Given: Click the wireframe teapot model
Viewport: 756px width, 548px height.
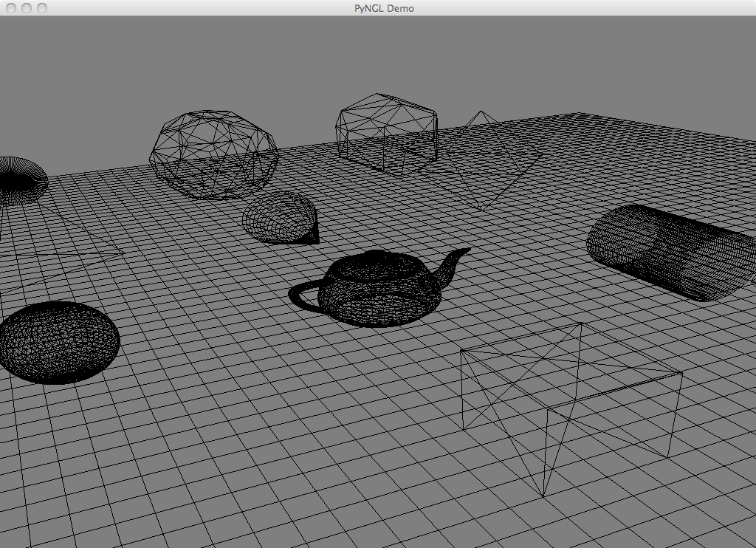Looking at the screenshot, I should point(380,288).
